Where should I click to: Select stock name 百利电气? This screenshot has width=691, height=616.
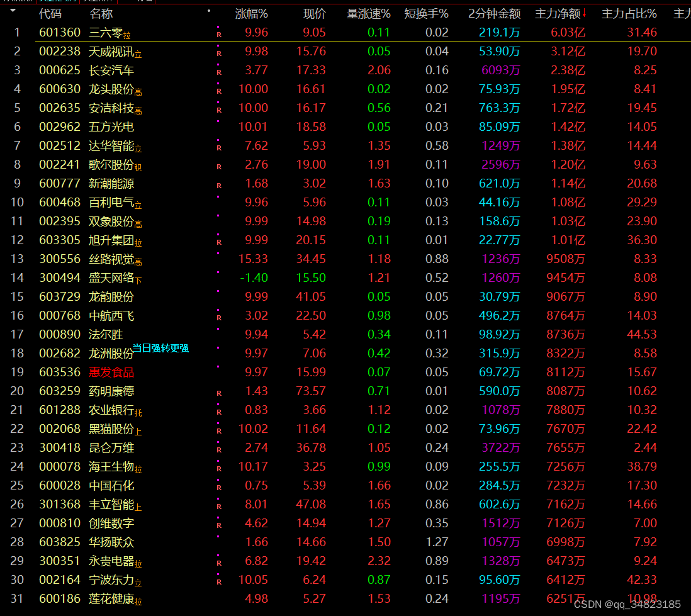tap(111, 202)
